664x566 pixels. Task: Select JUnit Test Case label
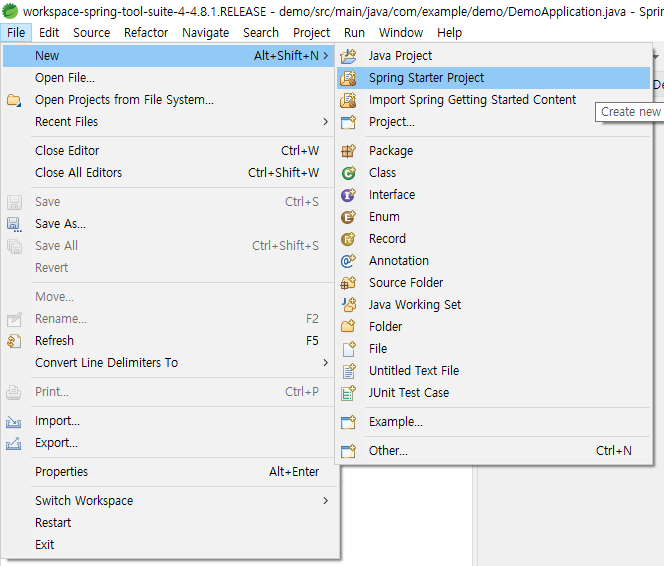tap(409, 393)
